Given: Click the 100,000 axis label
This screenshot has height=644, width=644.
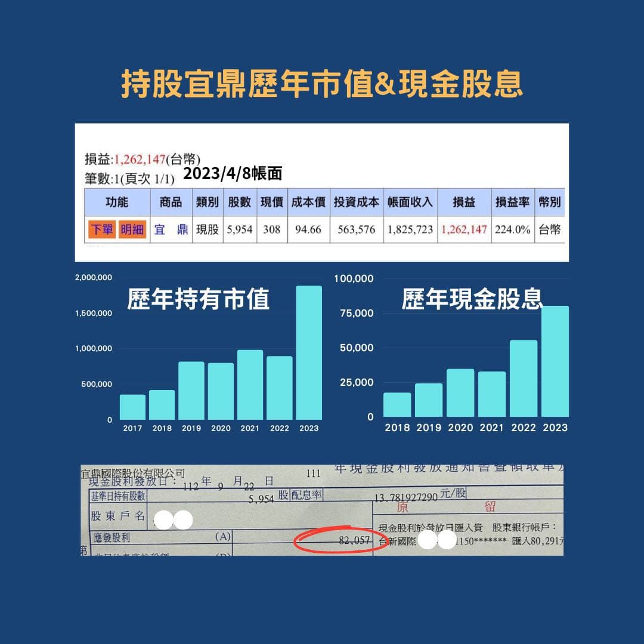Looking at the screenshot, I should pyautogui.click(x=354, y=278).
